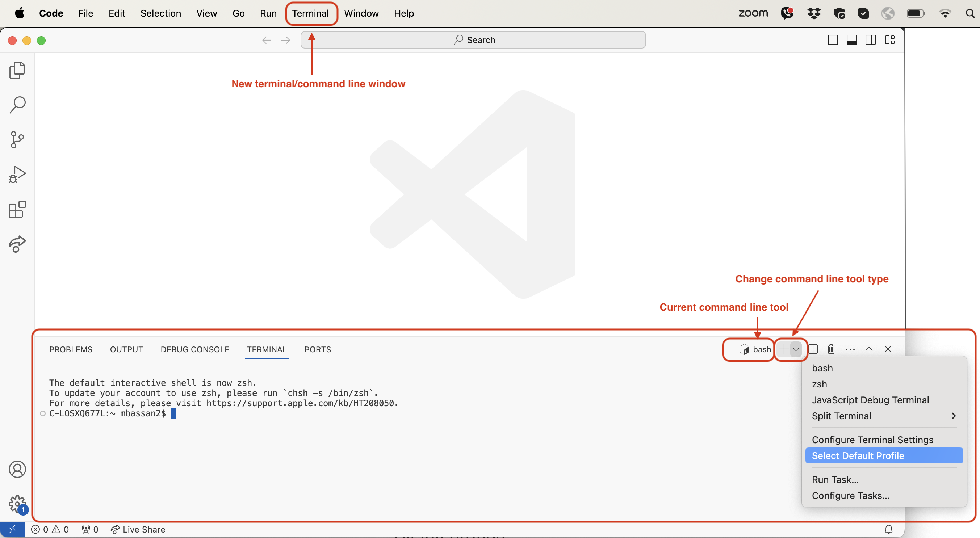Screen dimensions: 980x538
Task: Split the terminal with the split icon
Action: tap(813, 349)
